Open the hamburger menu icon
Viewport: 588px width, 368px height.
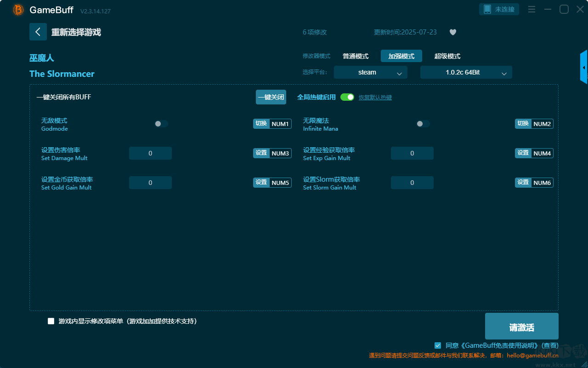[531, 9]
